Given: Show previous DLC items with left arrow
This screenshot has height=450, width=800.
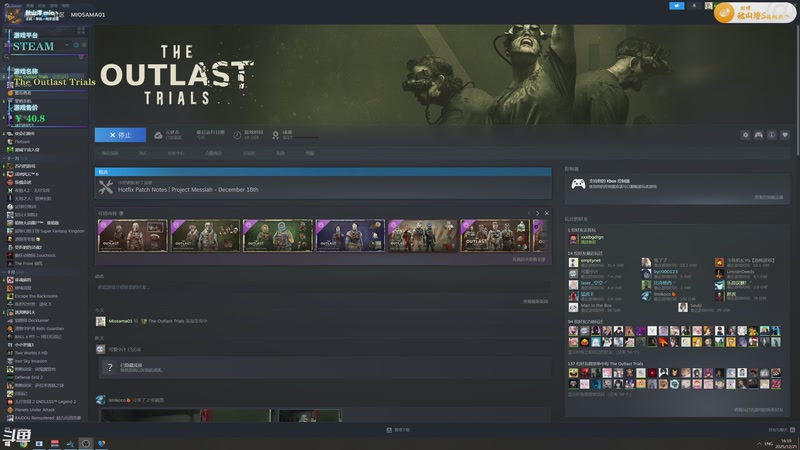Looking at the screenshot, I should point(529,213).
